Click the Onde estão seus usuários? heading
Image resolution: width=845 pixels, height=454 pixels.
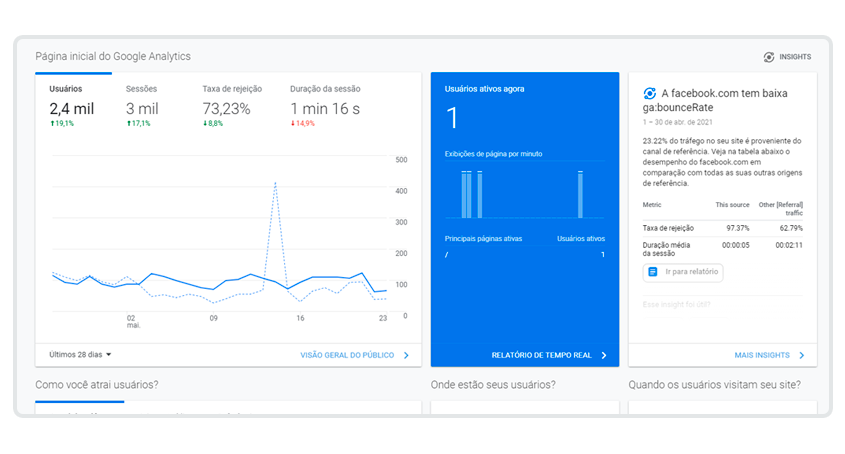pos(493,384)
